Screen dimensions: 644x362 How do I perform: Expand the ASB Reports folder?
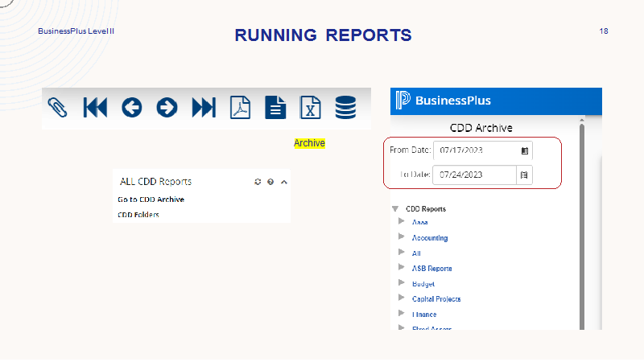click(x=401, y=267)
